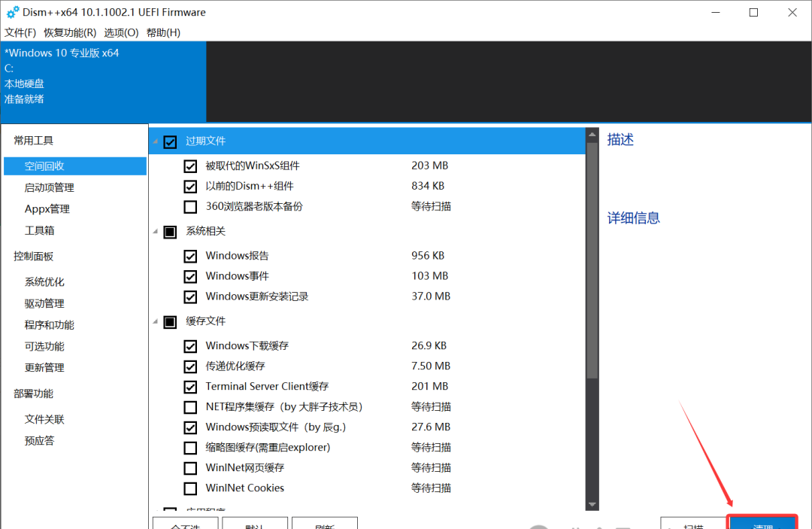The height and width of the screenshot is (529, 812).
Task: Uncheck the Windows报告 checkbox
Action: (190, 255)
